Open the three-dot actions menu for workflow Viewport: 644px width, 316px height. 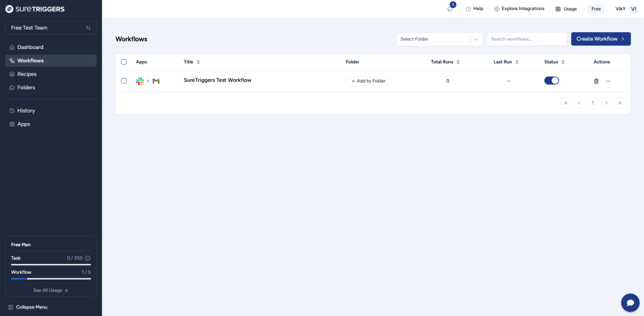coord(608,81)
